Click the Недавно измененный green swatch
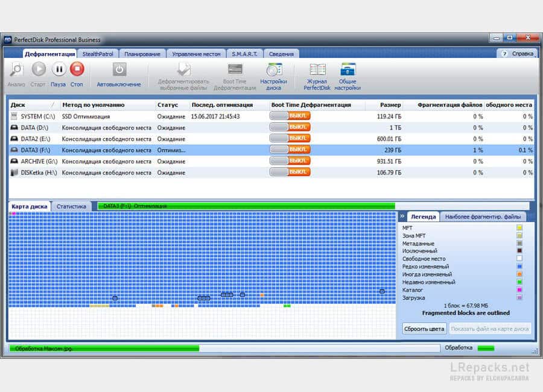Viewport: 543px width, 392px height. [x=519, y=282]
